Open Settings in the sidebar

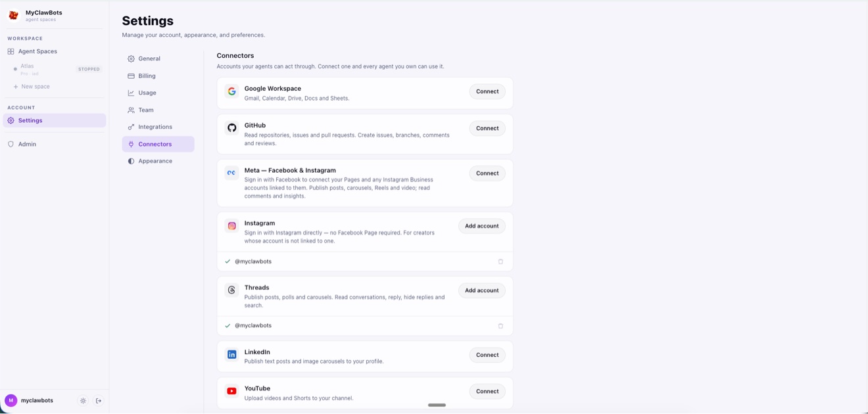click(x=54, y=120)
